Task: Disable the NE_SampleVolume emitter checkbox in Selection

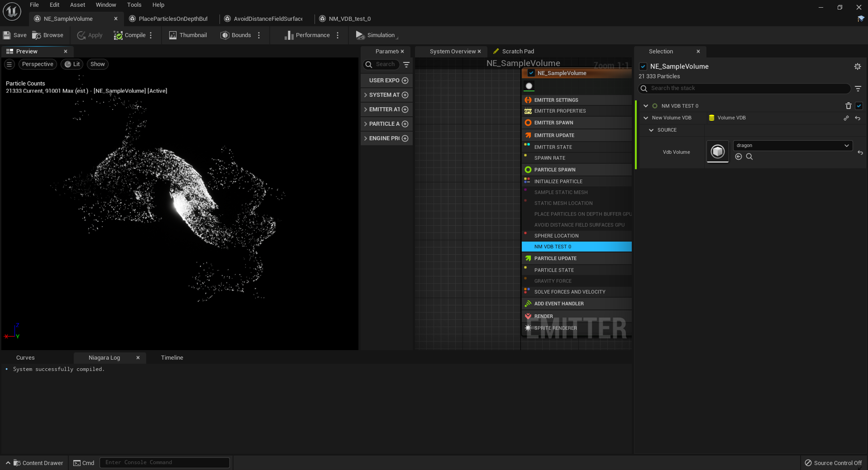Action: (643, 66)
